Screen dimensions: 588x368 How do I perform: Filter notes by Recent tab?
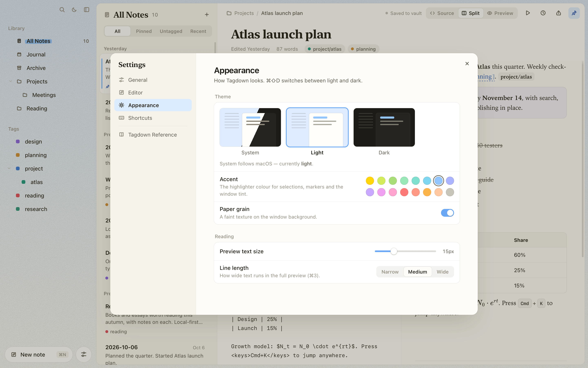[x=198, y=31]
